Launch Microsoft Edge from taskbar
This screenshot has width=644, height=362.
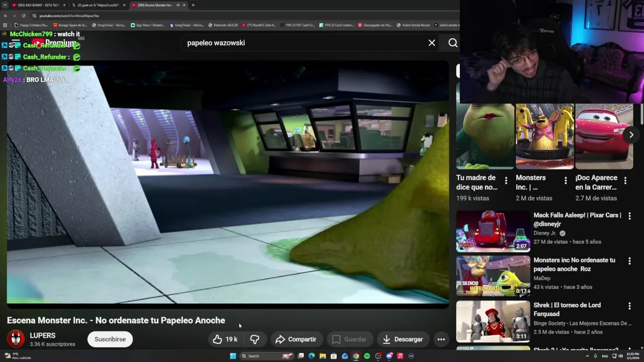(x=311, y=356)
